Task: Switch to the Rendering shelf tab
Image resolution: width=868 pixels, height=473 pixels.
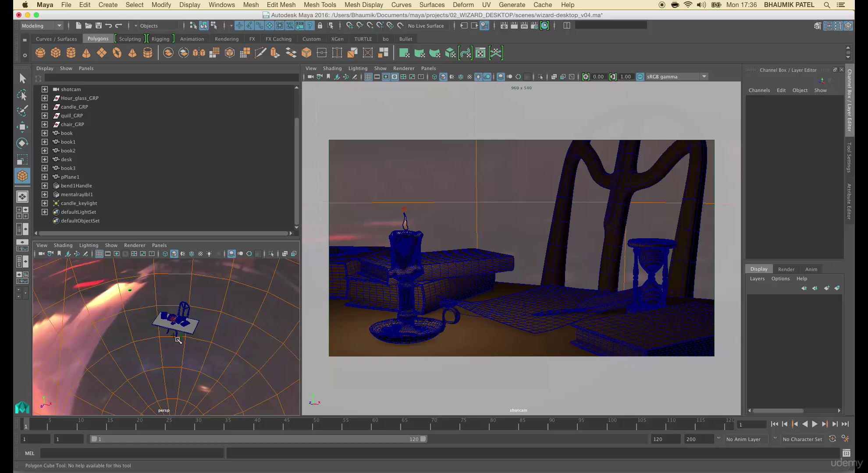Action: point(227,39)
